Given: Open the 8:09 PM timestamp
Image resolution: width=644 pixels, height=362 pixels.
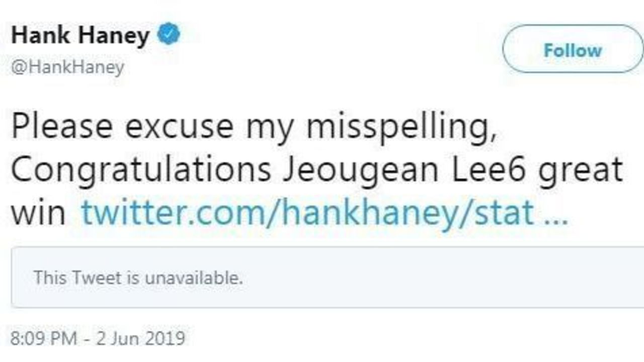Looking at the screenshot, I should pyautogui.click(x=43, y=338).
